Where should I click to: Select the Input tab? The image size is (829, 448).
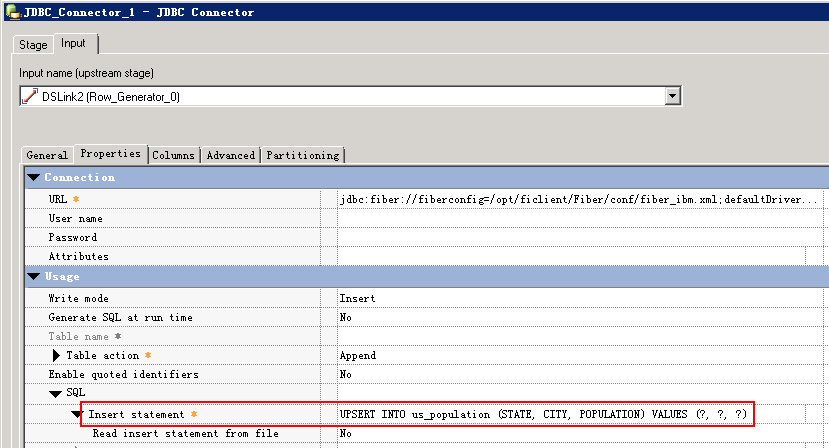[74, 44]
